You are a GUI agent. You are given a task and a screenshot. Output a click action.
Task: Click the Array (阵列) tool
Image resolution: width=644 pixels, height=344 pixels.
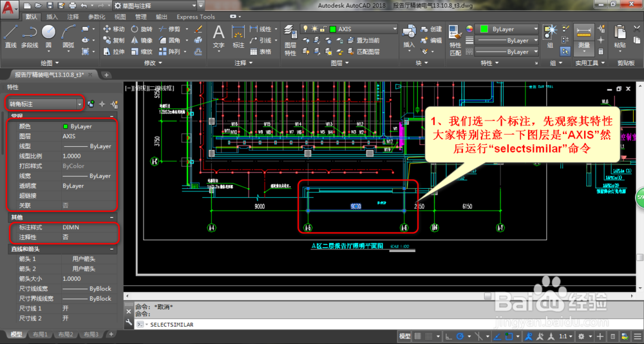click(169, 52)
